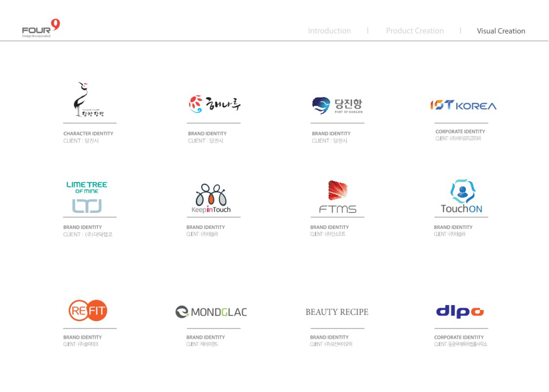Click the "CHARACTER IDENTITY" label
The image size is (549, 392).
[x=88, y=134]
